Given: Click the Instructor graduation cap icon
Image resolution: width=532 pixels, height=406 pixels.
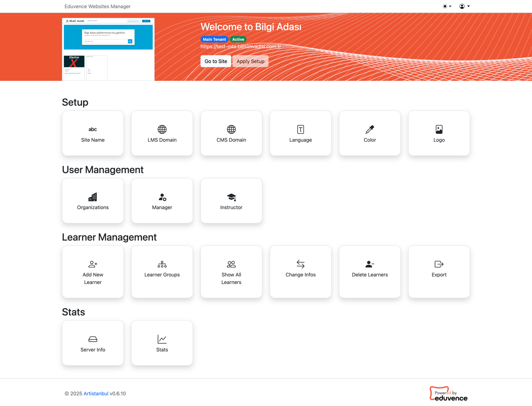Looking at the screenshot, I should (231, 197).
